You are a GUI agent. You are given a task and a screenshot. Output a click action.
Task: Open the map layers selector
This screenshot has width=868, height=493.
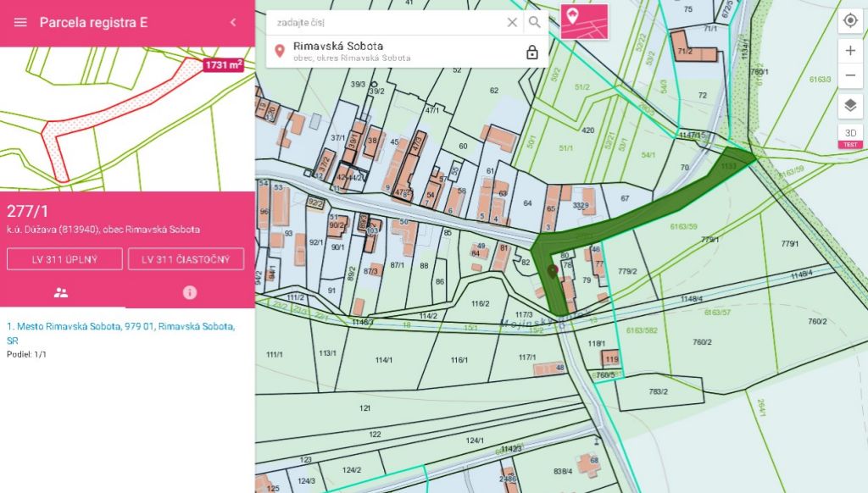click(850, 106)
